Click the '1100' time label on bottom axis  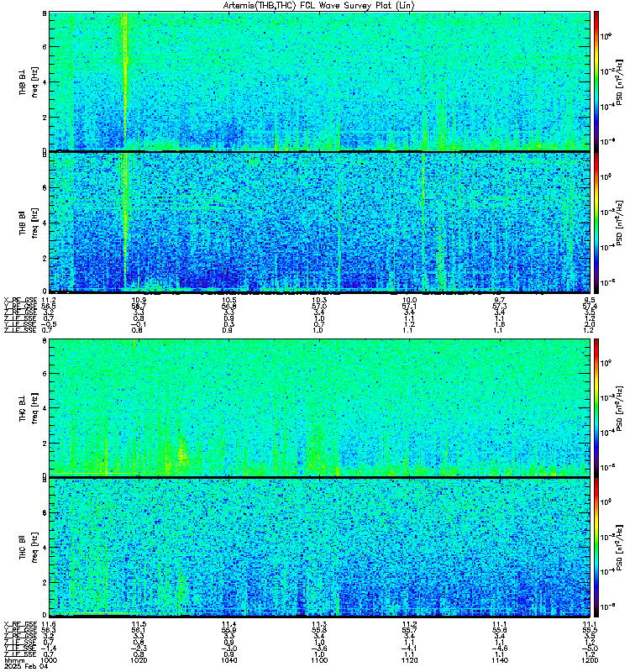pyautogui.click(x=319, y=660)
